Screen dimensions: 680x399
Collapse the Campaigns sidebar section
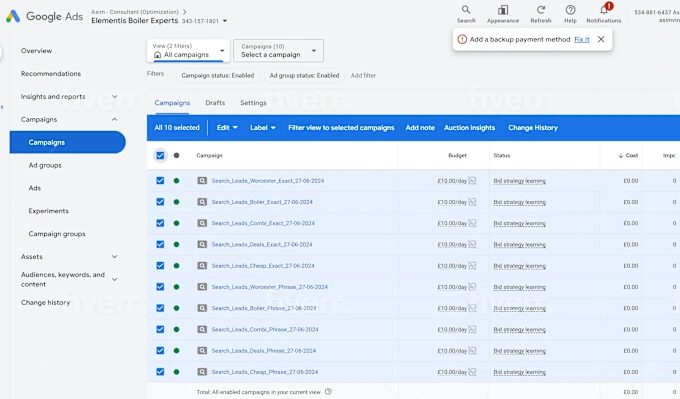(x=114, y=119)
